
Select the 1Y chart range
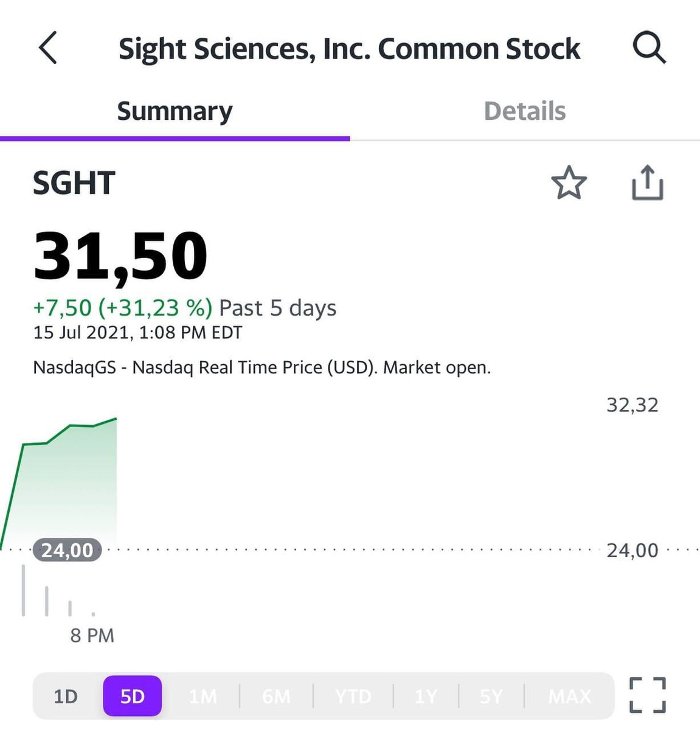(426, 696)
